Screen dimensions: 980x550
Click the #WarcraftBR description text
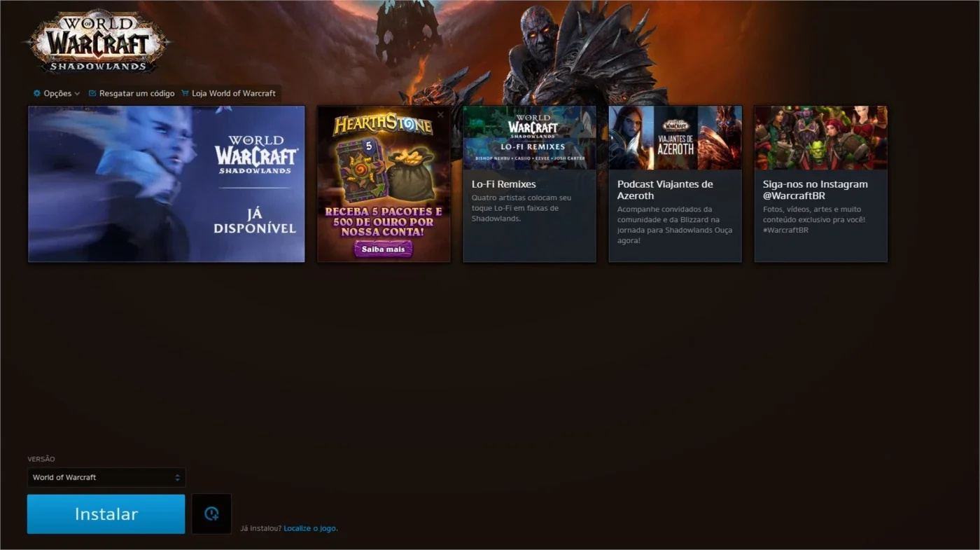click(x=814, y=219)
